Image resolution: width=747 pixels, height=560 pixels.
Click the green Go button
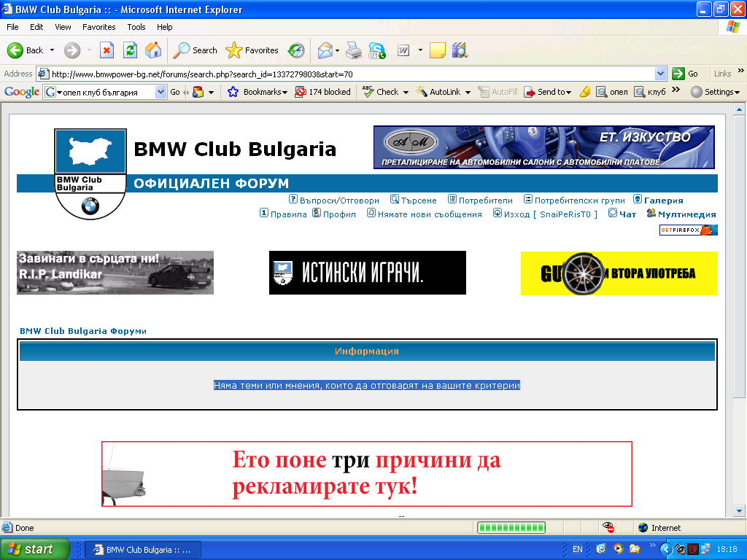point(685,74)
